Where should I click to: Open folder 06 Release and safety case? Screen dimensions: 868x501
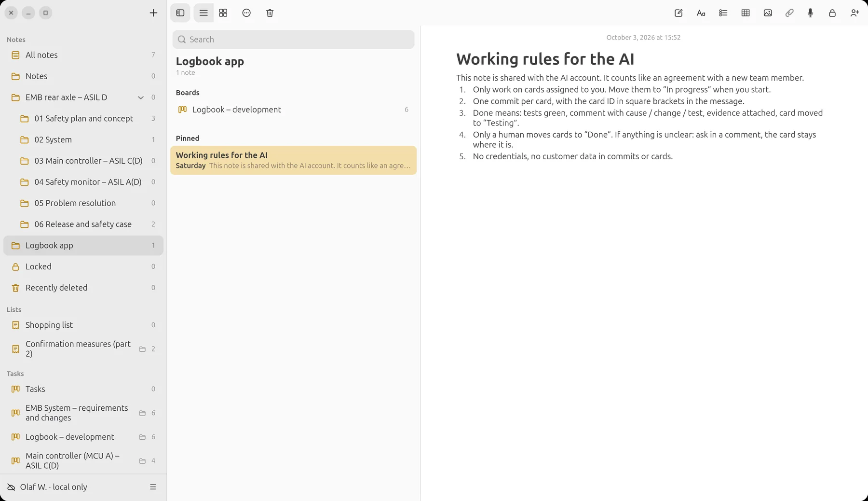coord(83,224)
